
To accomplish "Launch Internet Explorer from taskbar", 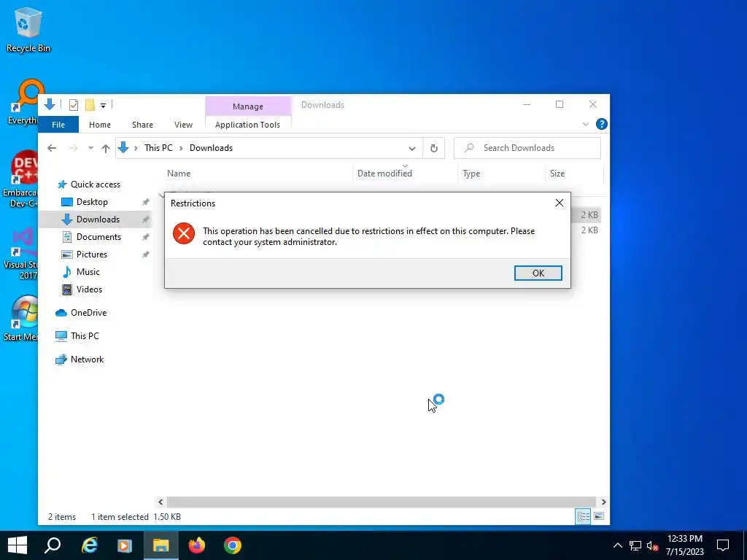I will 89,545.
